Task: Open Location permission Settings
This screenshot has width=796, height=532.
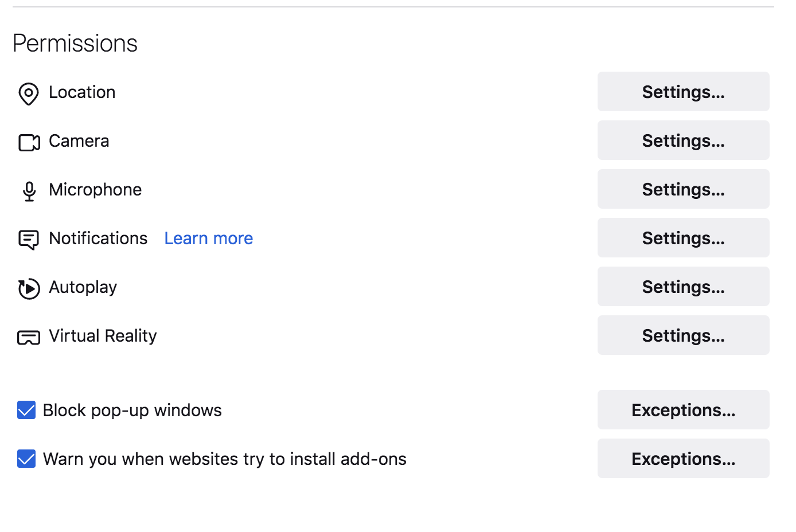Action: tap(683, 92)
